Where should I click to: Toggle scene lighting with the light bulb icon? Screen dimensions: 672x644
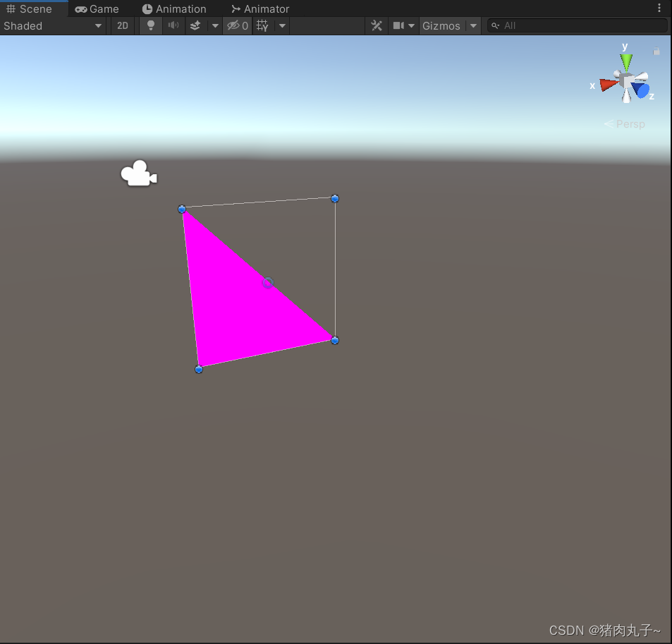coord(150,25)
